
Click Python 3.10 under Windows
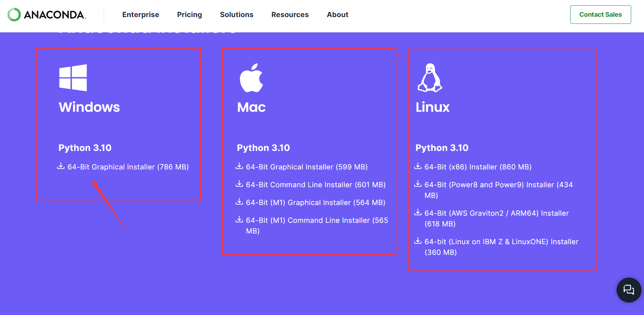85,148
